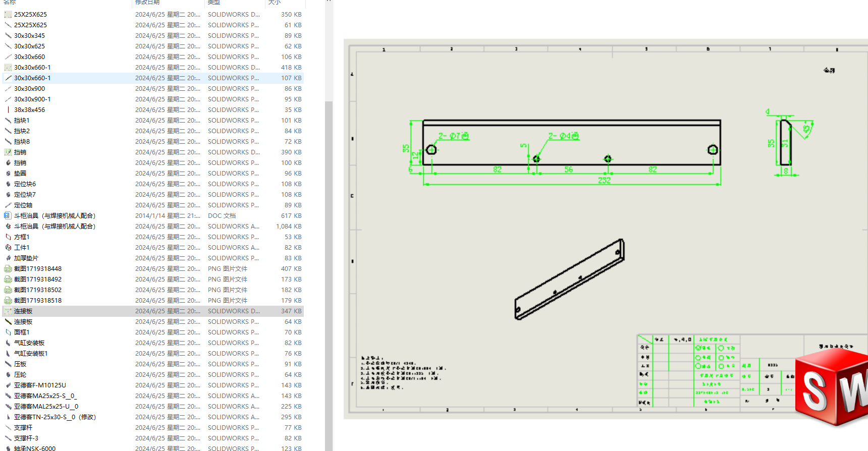Click the 面框1 file icon
This screenshot has width=868, height=451.
pos(8,332)
